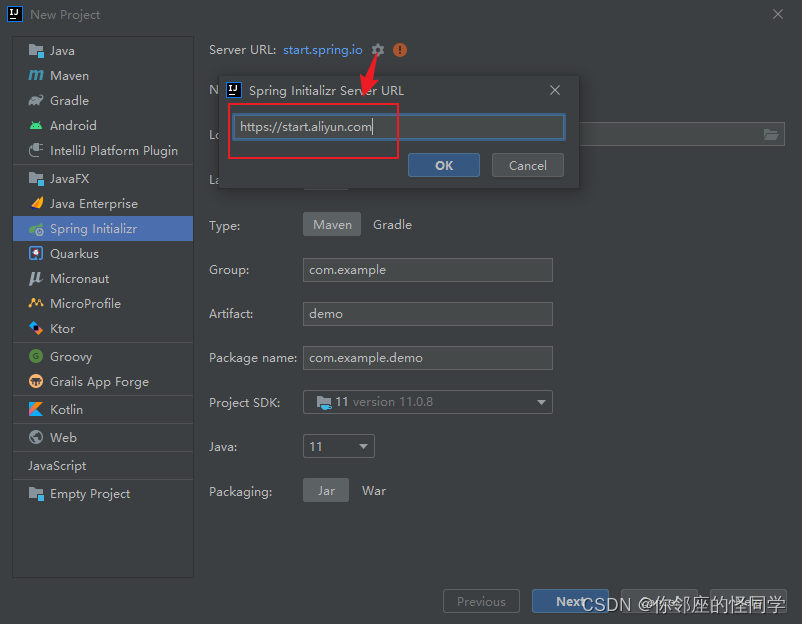Click the Spring Initializr leaf icon
Image resolution: width=802 pixels, height=624 pixels.
(36, 229)
